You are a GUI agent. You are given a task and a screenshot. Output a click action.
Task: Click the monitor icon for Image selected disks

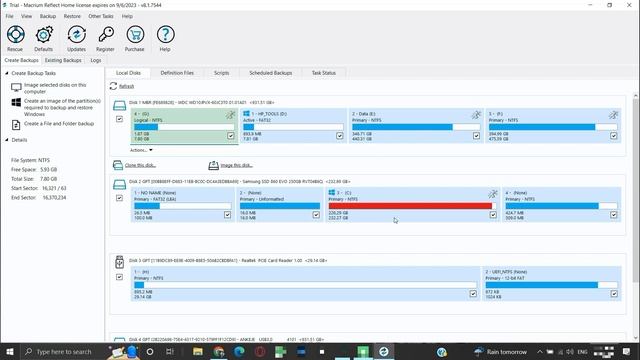pos(16,87)
